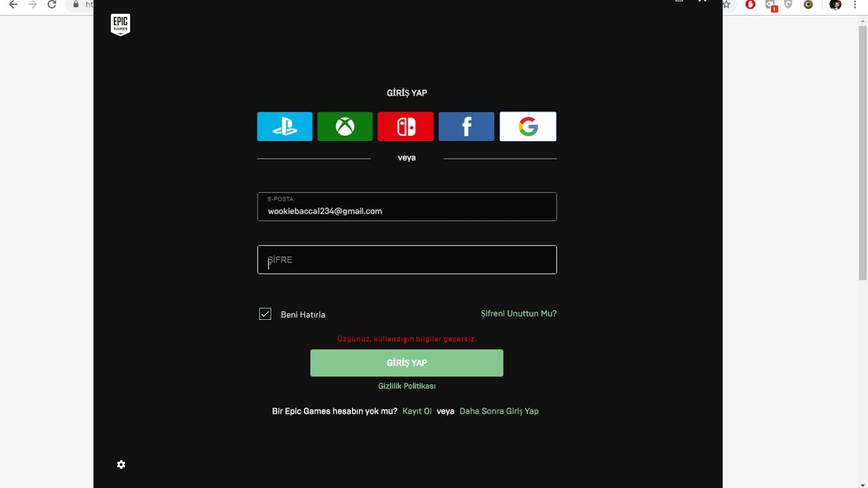Sign in with Facebook button
868x488 pixels.
(x=467, y=127)
